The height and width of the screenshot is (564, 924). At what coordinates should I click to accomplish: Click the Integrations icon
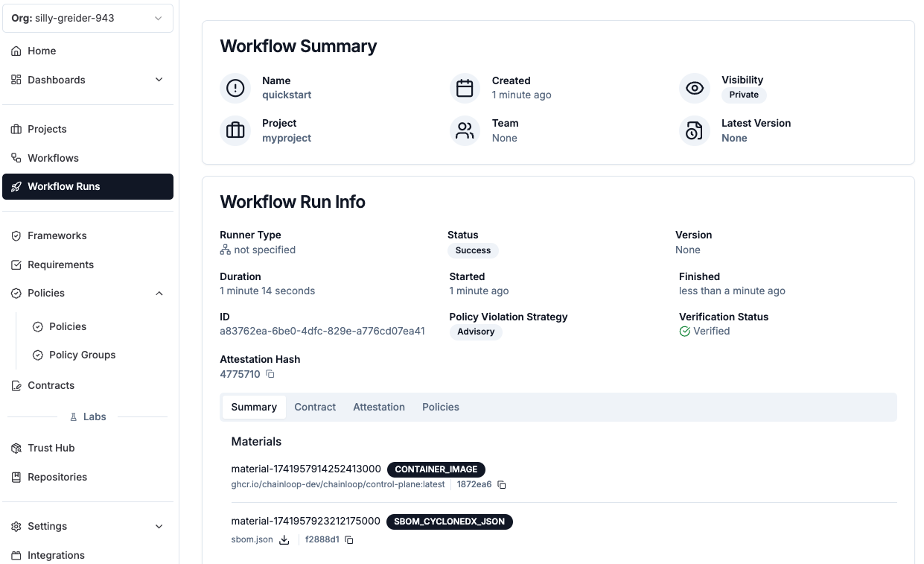pos(16,555)
